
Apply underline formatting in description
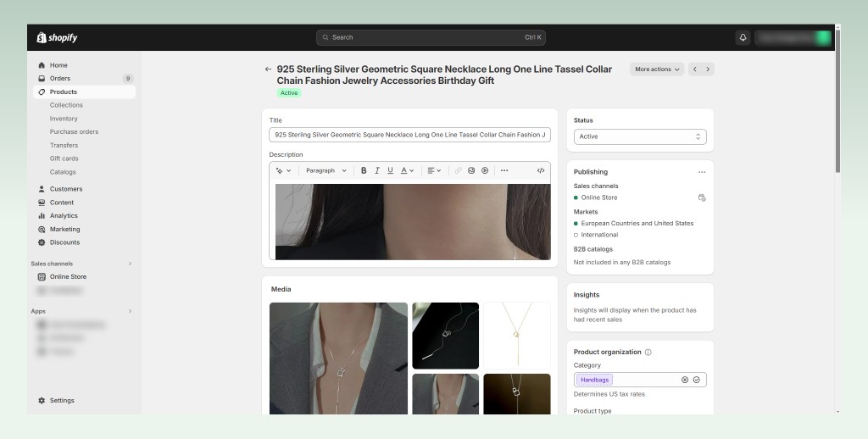tap(390, 170)
